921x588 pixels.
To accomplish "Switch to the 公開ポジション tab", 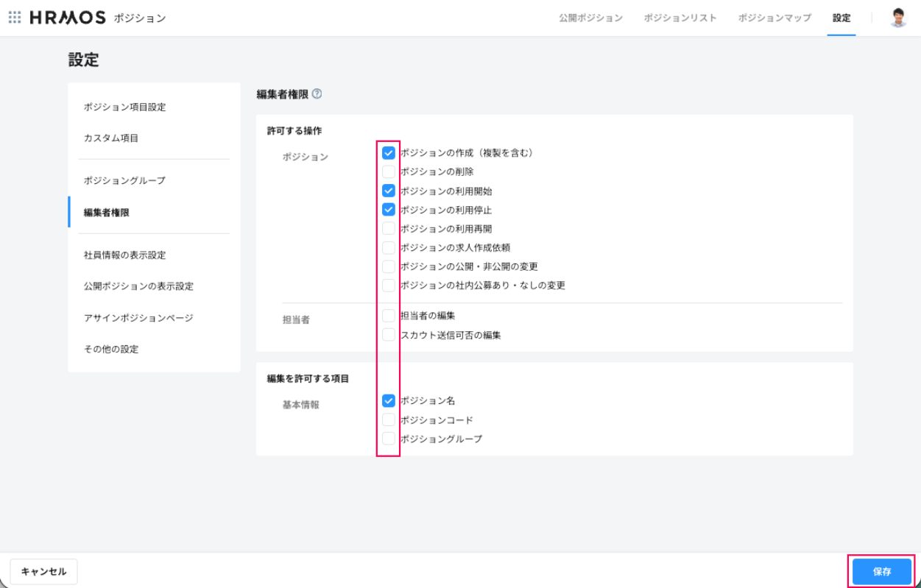I will pyautogui.click(x=590, y=18).
